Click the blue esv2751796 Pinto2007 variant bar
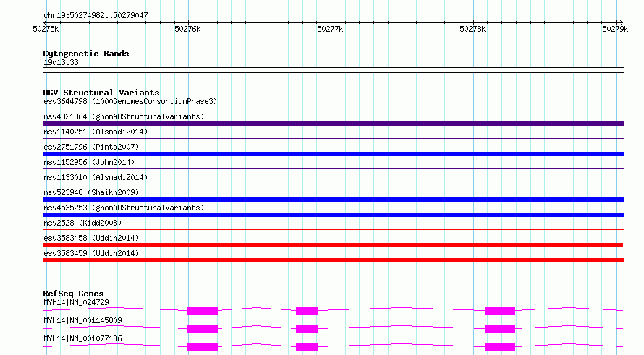This screenshot has height=355, width=644. click(333, 154)
